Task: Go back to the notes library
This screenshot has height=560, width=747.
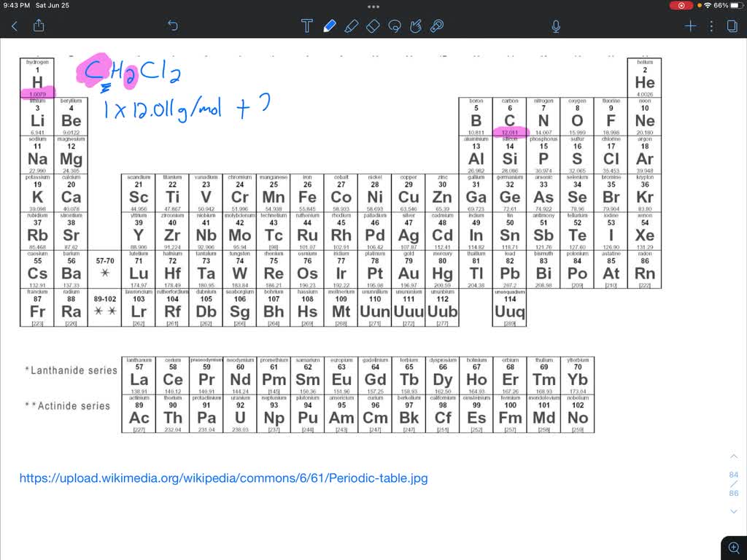Action: pyautogui.click(x=14, y=26)
